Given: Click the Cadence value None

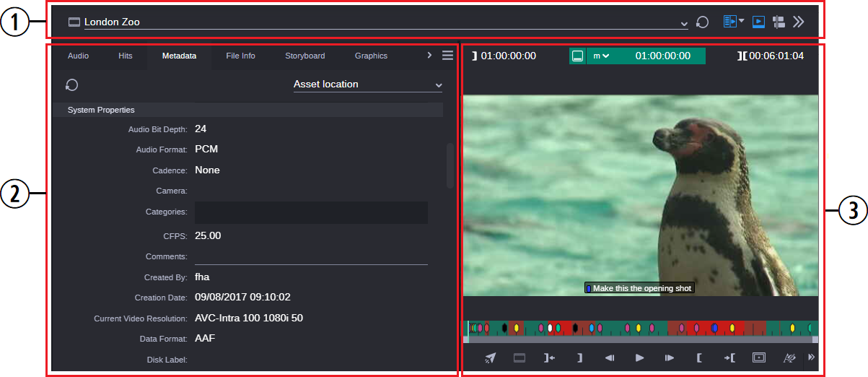Looking at the screenshot, I should [x=207, y=170].
